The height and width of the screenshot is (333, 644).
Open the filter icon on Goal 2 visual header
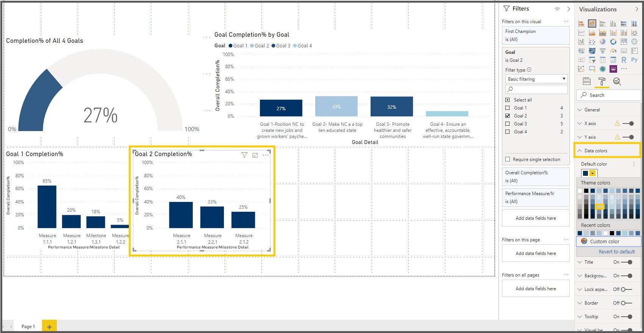[244, 155]
